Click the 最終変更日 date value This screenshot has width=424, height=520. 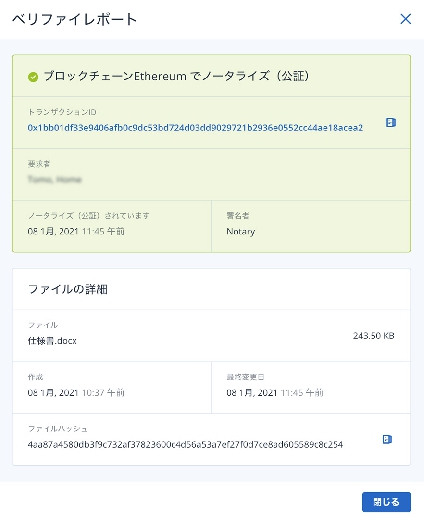275,393
